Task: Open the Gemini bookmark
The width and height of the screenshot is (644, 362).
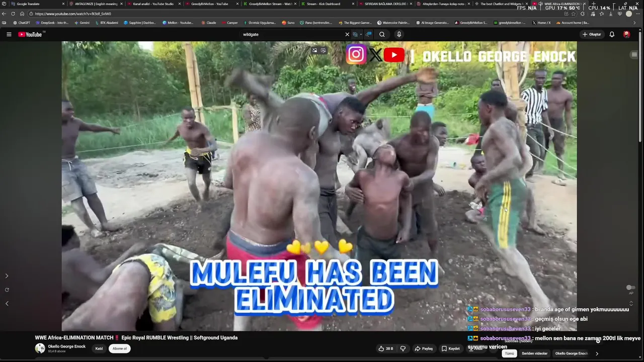Action: (82, 23)
